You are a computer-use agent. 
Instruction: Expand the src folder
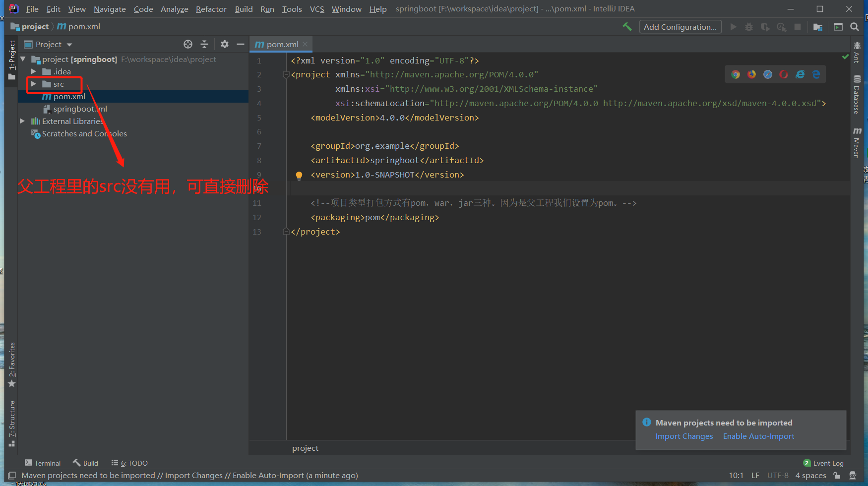pos(34,84)
